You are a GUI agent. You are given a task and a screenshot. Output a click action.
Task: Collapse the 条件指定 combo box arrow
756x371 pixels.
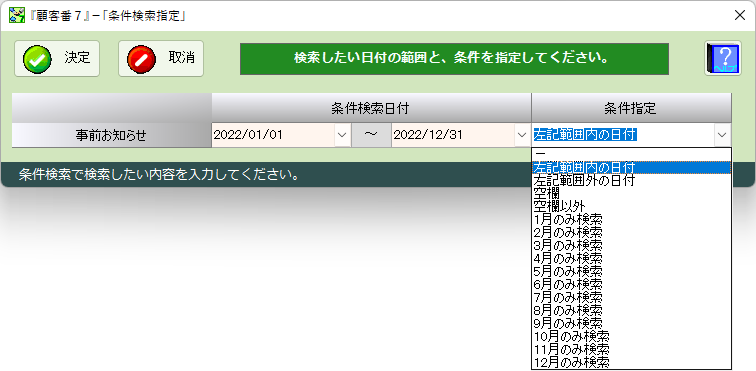722,135
